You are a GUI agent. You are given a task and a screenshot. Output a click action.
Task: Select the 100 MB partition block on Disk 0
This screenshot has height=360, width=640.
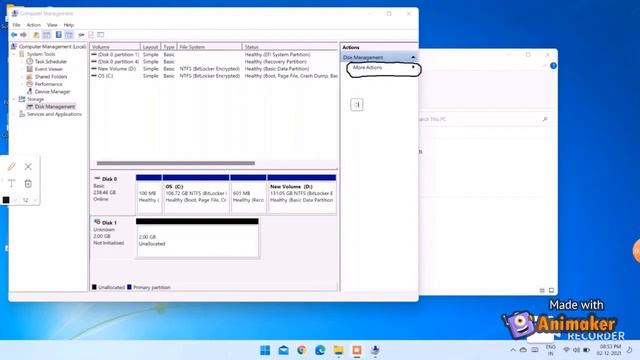pyautogui.click(x=149, y=194)
